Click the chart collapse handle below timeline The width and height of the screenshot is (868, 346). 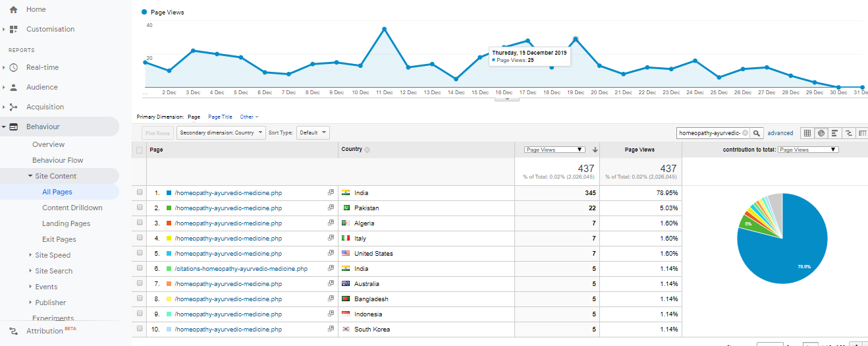[x=506, y=98]
